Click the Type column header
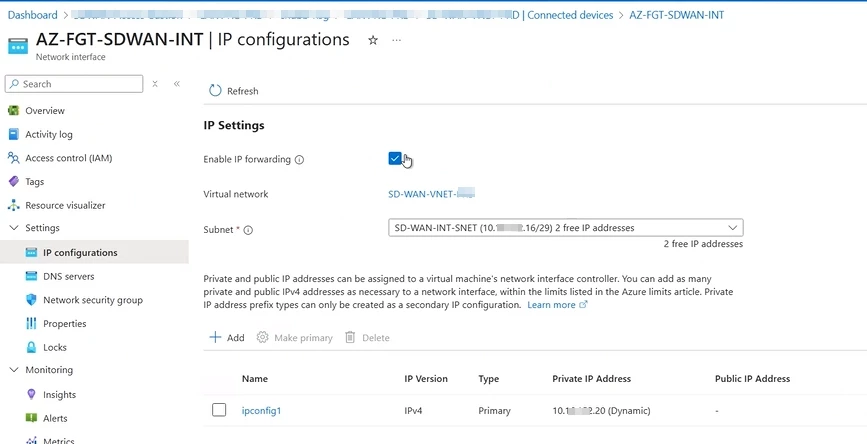The height and width of the screenshot is (444, 867). [488, 379]
